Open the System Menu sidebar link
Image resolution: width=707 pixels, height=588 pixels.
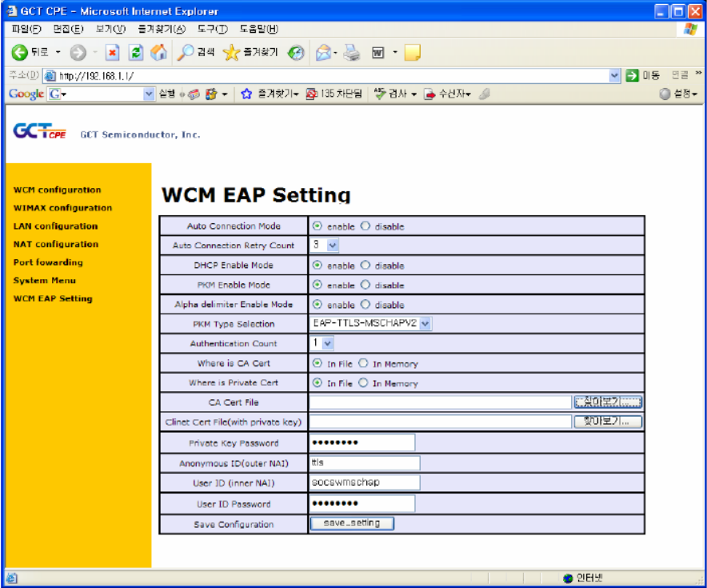tap(45, 281)
